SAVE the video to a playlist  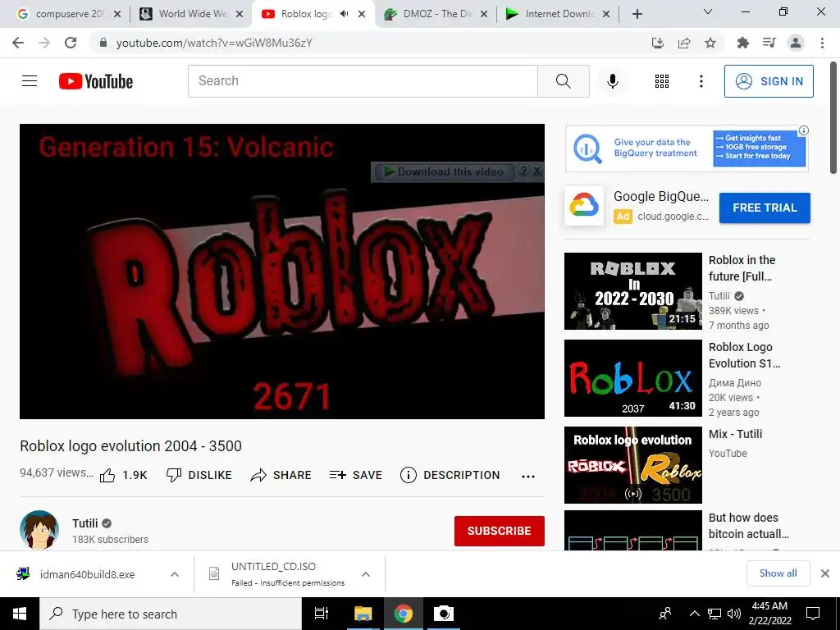point(356,475)
